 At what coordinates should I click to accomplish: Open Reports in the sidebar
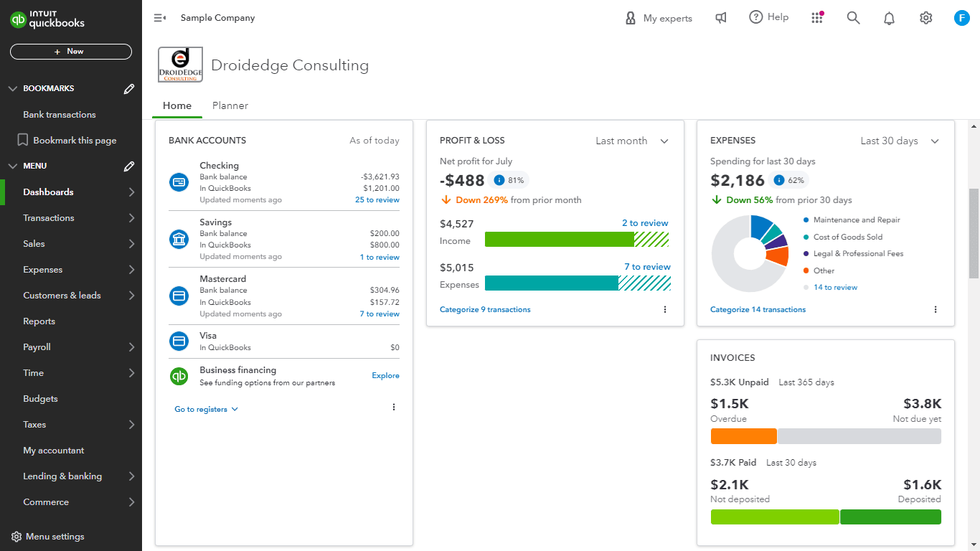pyautogui.click(x=39, y=321)
